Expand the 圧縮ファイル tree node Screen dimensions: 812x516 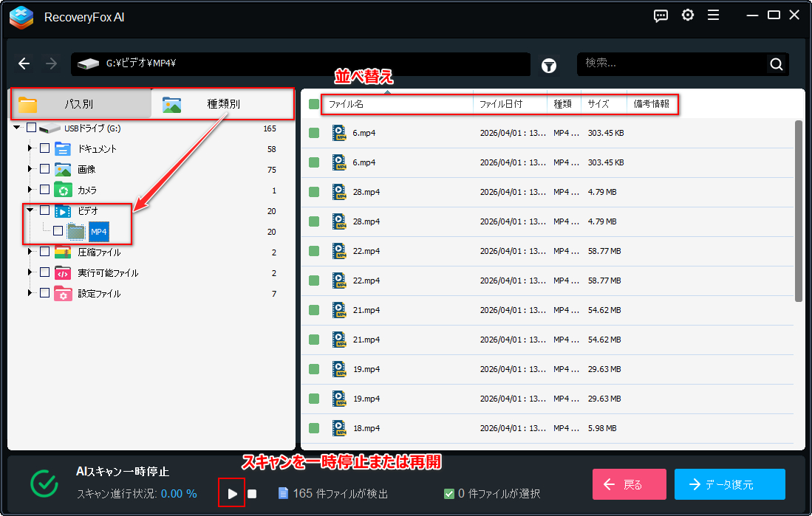[x=30, y=252]
